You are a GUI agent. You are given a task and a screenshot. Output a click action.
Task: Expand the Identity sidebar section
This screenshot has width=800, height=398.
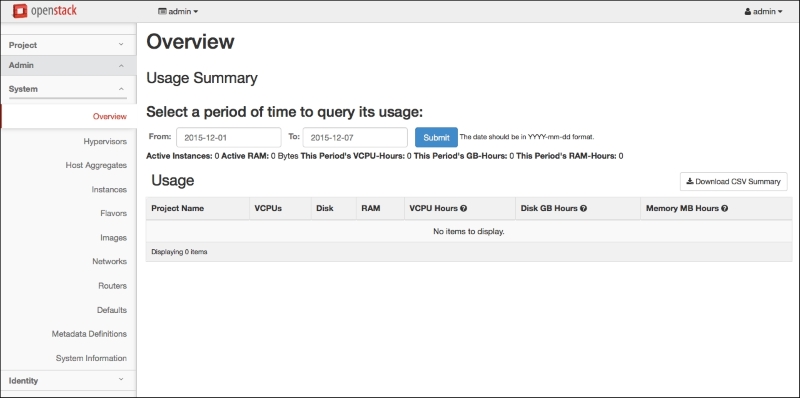(x=68, y=380)
